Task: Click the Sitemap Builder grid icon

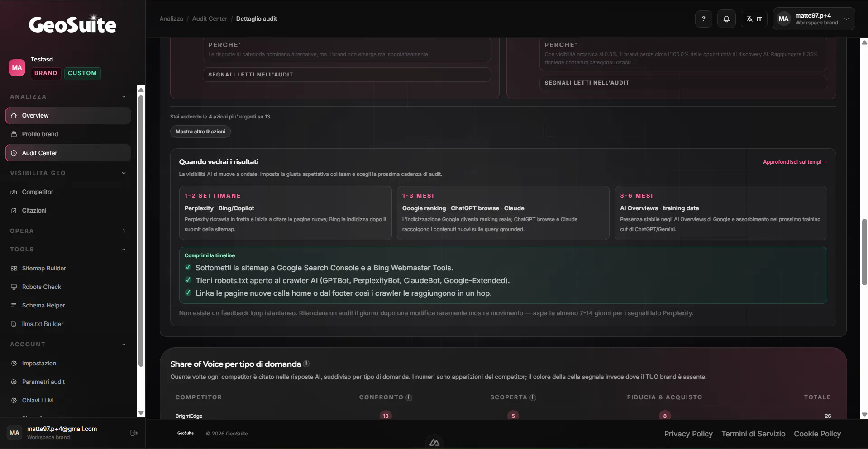Action: tap(14, 268)
